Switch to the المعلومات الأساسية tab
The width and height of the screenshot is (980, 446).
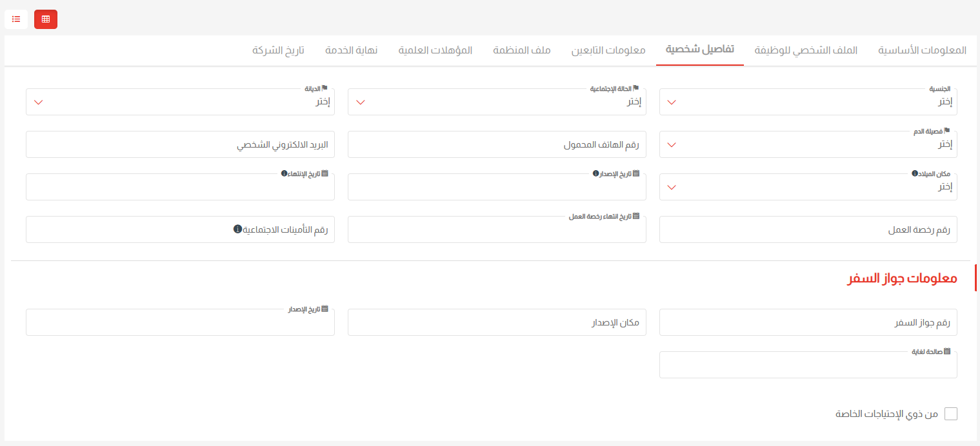click(x=921, y=50)
